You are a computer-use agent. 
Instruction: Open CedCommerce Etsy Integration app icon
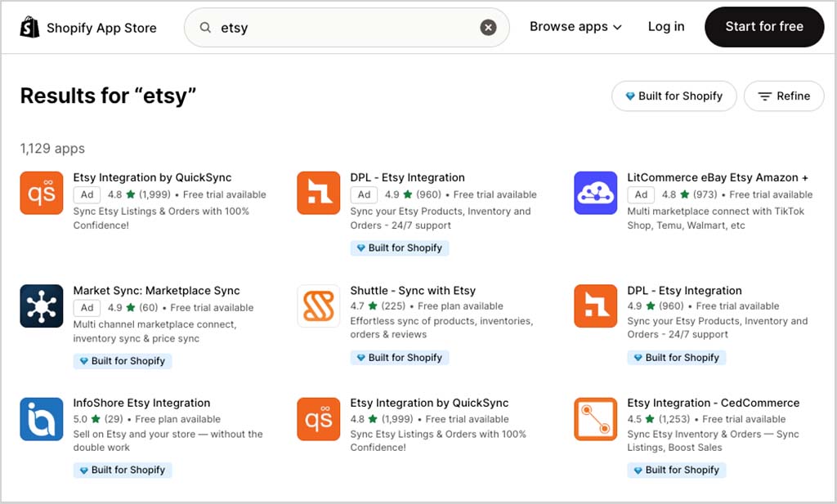[596, 419]
